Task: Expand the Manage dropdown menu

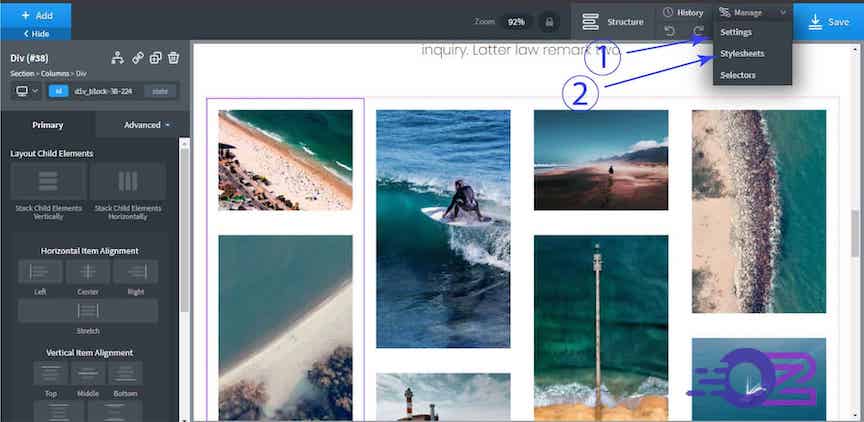Action: pyautogui.click(x=752, y=13)
